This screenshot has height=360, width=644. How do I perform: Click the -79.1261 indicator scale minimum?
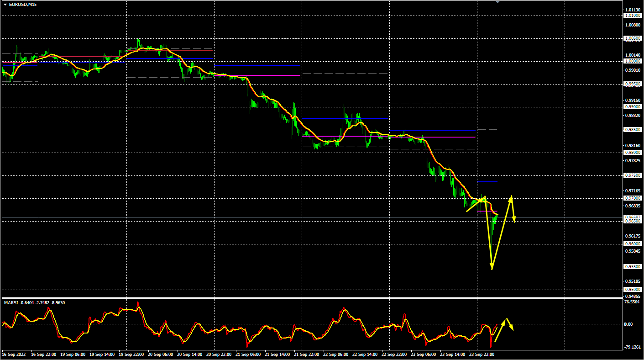pos(632,347)
